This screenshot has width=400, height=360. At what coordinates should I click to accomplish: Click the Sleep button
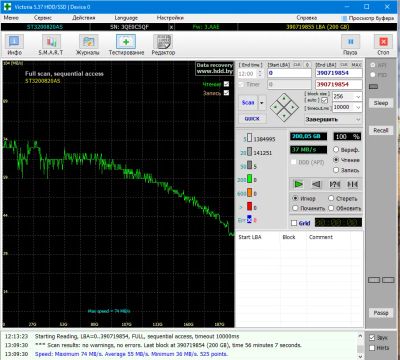pos(381,103)
